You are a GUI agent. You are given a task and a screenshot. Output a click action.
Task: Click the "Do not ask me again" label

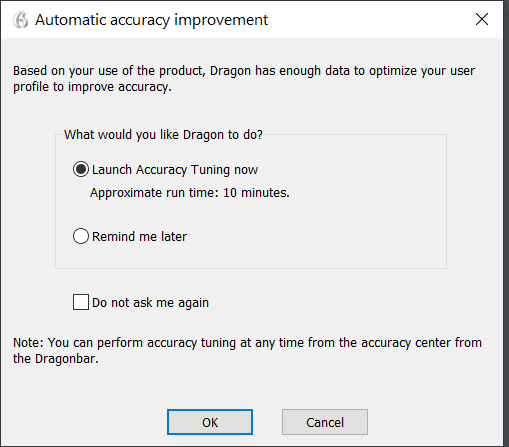click(150, 303)
